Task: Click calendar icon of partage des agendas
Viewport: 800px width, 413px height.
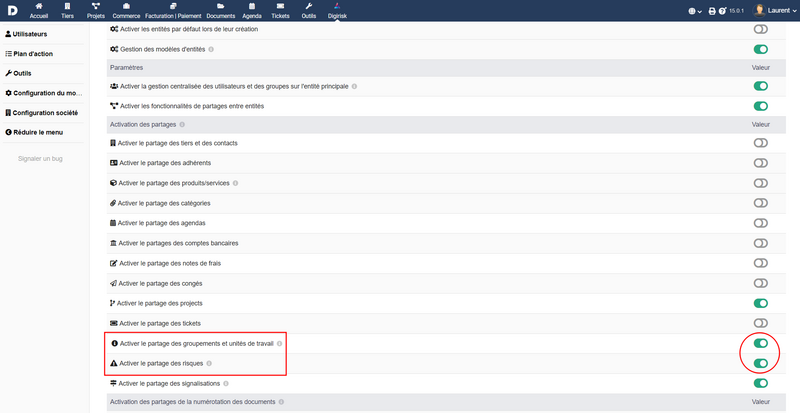Action: coord(113,223)
